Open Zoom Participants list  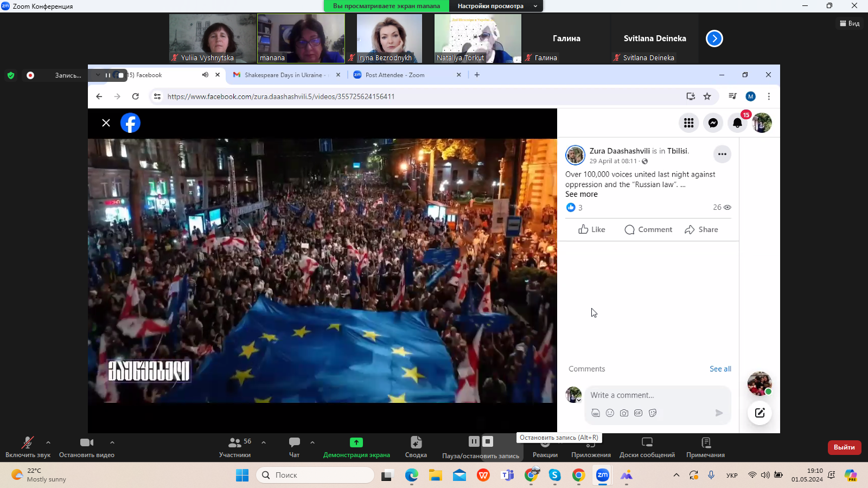pyautogui.click(x=235, y=447)
